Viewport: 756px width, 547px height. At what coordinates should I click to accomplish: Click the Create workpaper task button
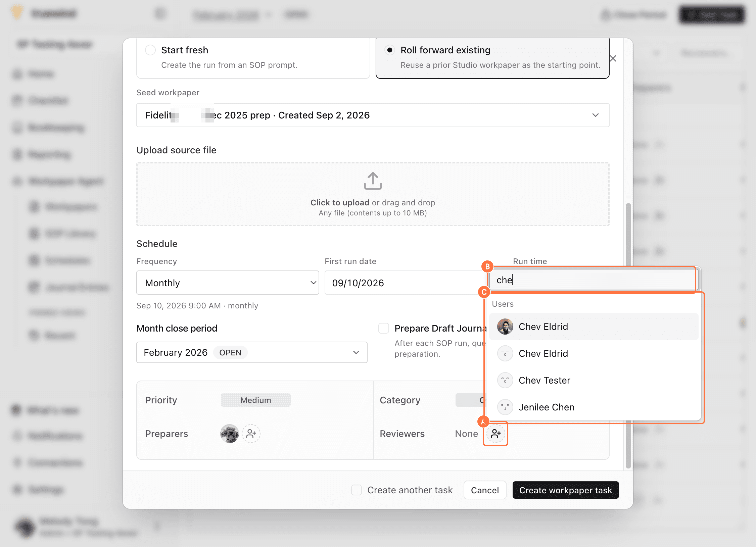[566, 490]
